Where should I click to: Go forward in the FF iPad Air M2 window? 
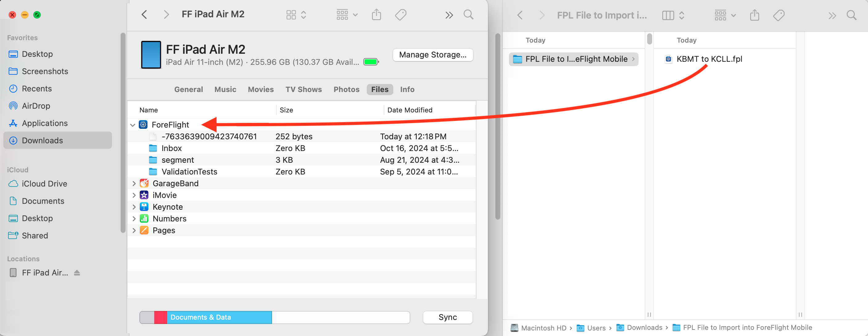[166, 15]
